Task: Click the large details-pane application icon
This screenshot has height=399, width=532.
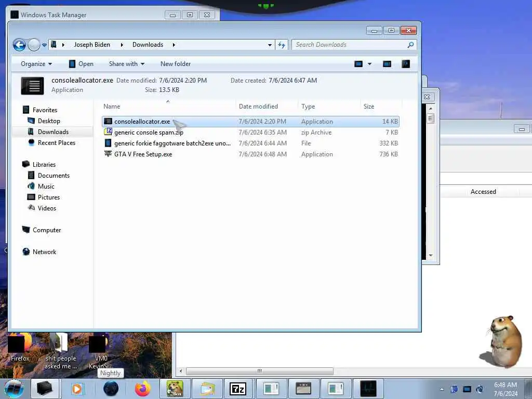Action: (32, 86)
